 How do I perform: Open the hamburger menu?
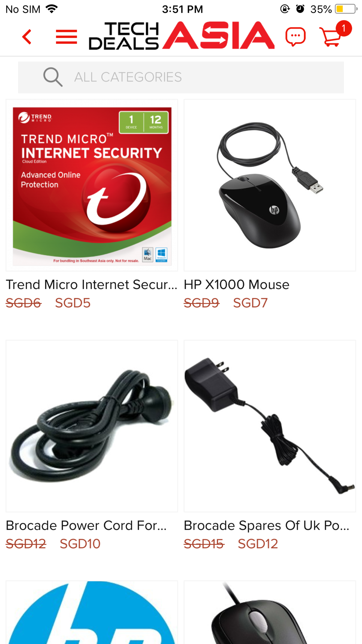pyautogui.click(x=67, y=37)
